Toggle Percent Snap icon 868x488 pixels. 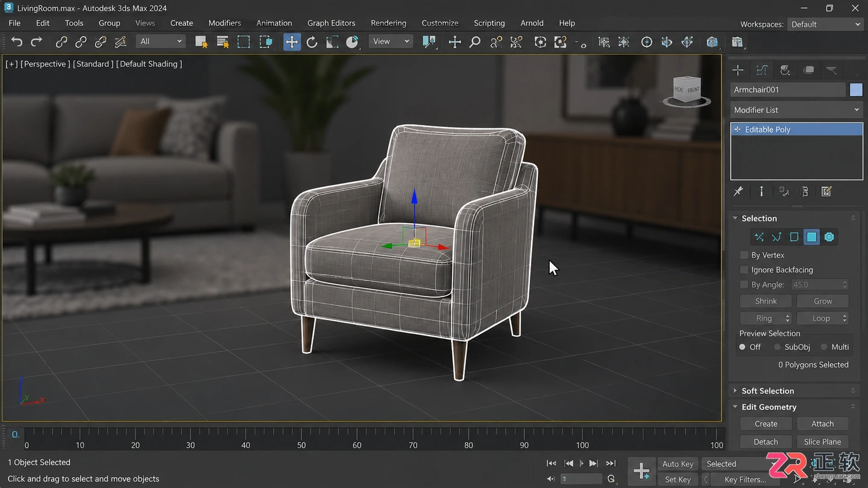(x=517, y=42)
